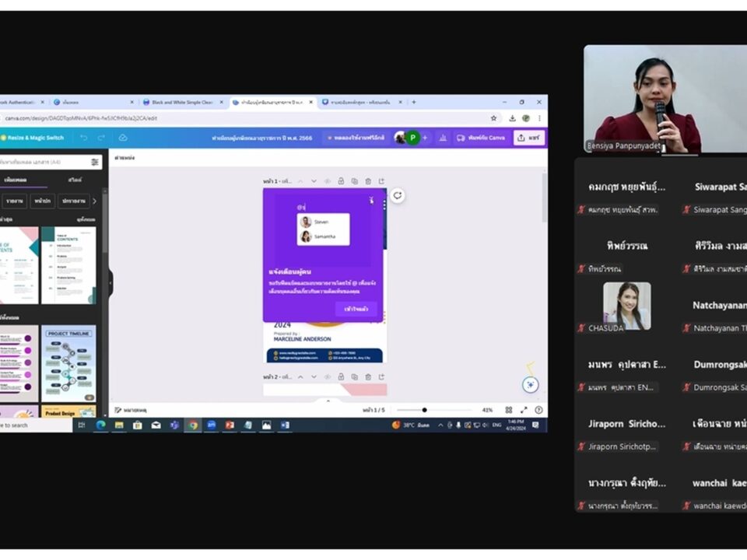
Task: Click the redo arrow in Canva header
Action: coord(101,138)
